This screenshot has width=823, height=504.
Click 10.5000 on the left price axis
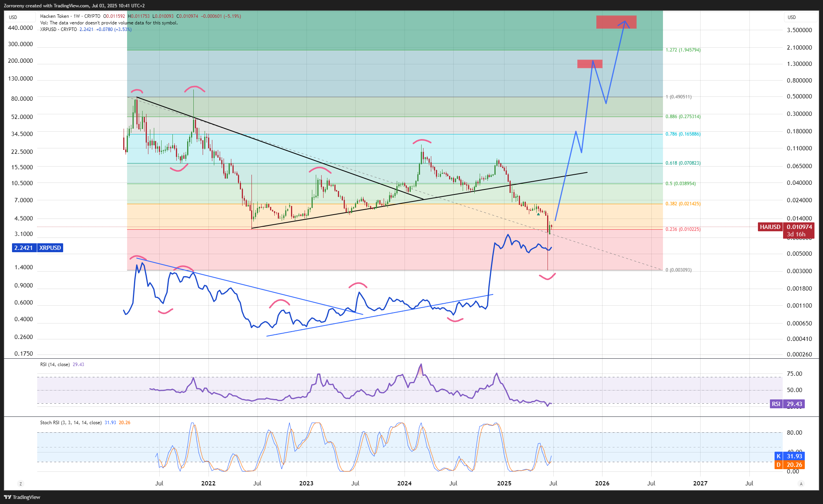tap(22, 183)
